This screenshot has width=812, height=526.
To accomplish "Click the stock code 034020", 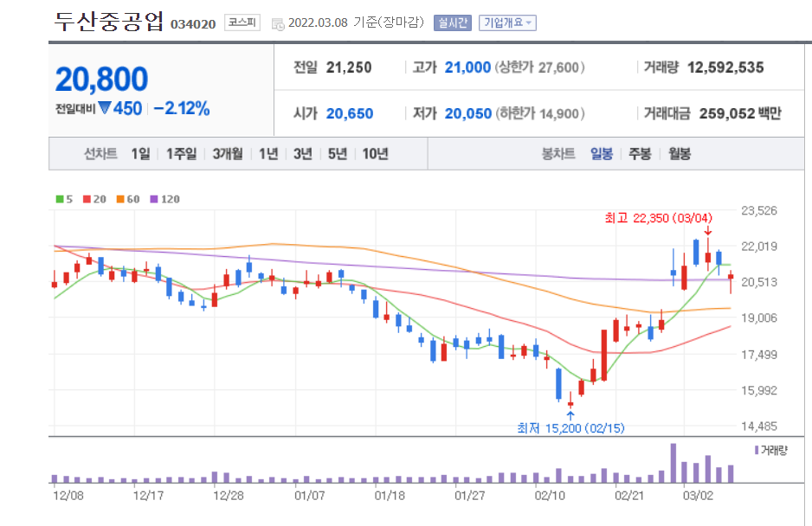I will (193, 24).
